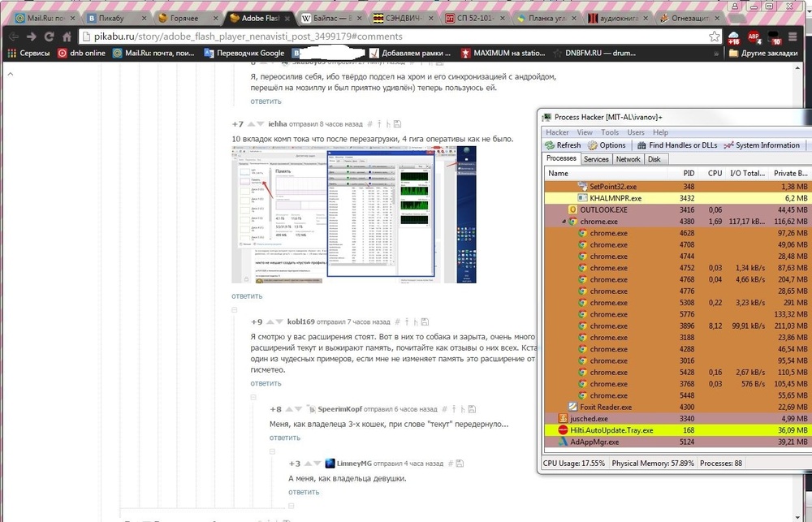This screenshot has height=522, width=812.
Task: Show hidden bookmarks with the » chevron
Action: click(716, 53)
